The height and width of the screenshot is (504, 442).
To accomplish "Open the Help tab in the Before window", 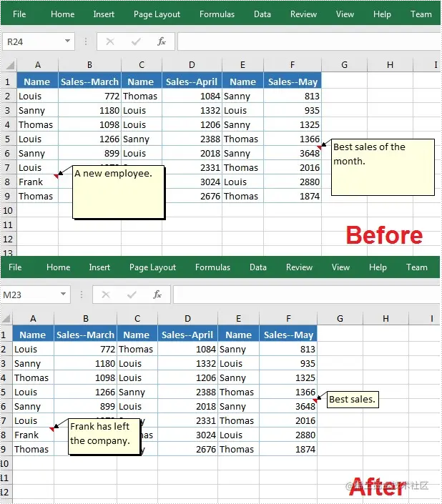I will click(x=382, y=14).
